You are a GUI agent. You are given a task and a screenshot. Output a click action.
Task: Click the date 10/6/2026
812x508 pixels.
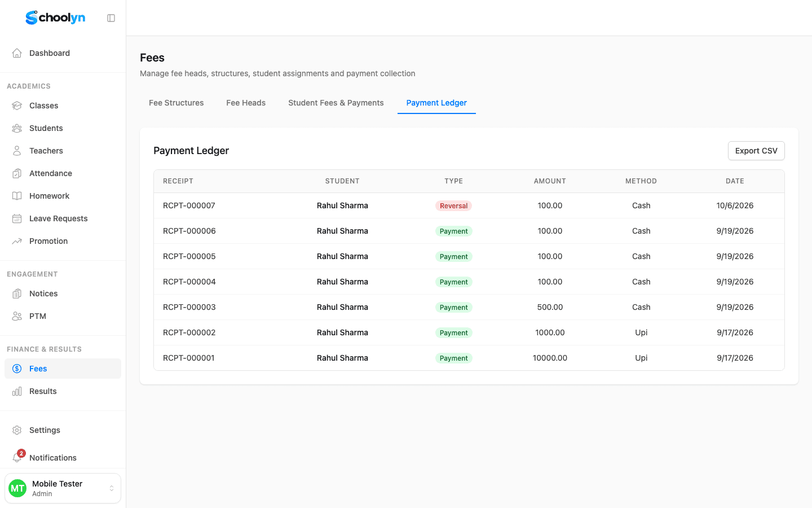click(735, 205)
